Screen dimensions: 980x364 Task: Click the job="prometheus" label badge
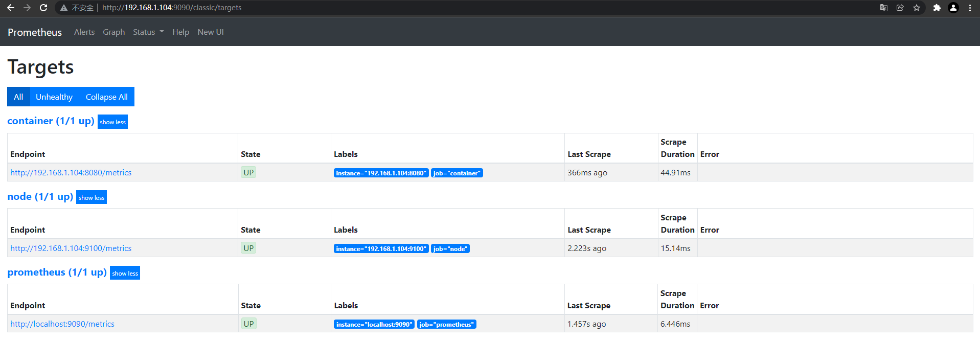click(x=447, y=324)
